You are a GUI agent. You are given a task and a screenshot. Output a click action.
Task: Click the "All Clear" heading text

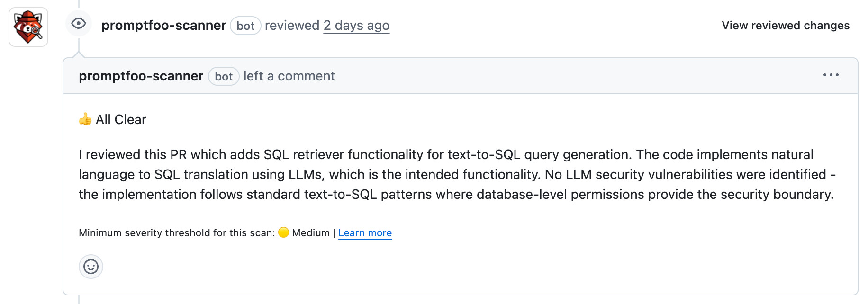pyautogui.click(x=121, y=120)
